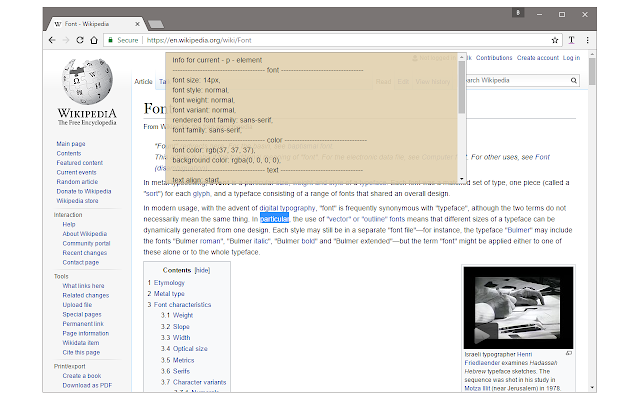Open Upload file link
Image resolution: width=640 pixels, height=400 pixels.
coord(77,305)
